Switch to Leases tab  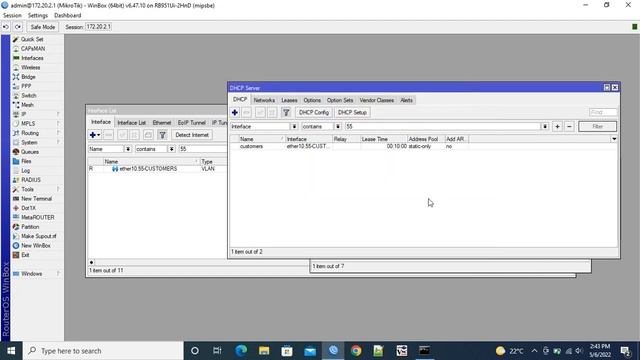pos(289,100)
